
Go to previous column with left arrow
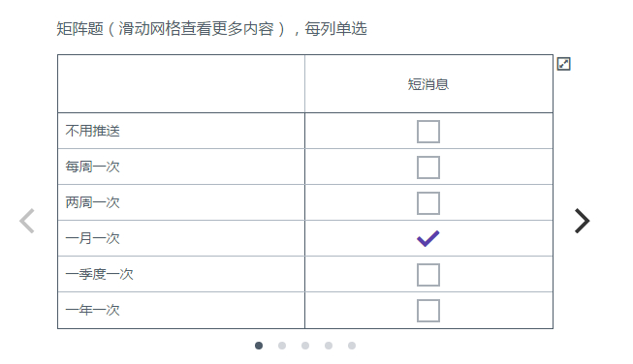pyautogui.click(x=27, y=221)
